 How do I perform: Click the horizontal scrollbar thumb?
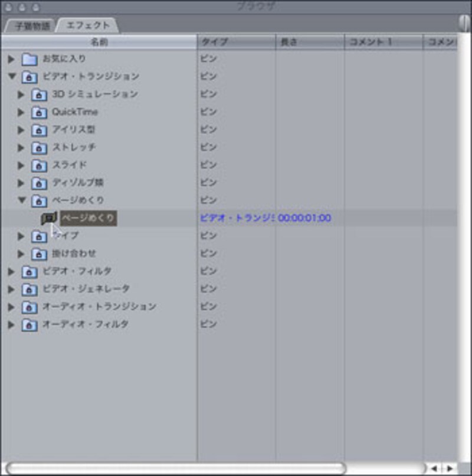[x=176, y=468]
